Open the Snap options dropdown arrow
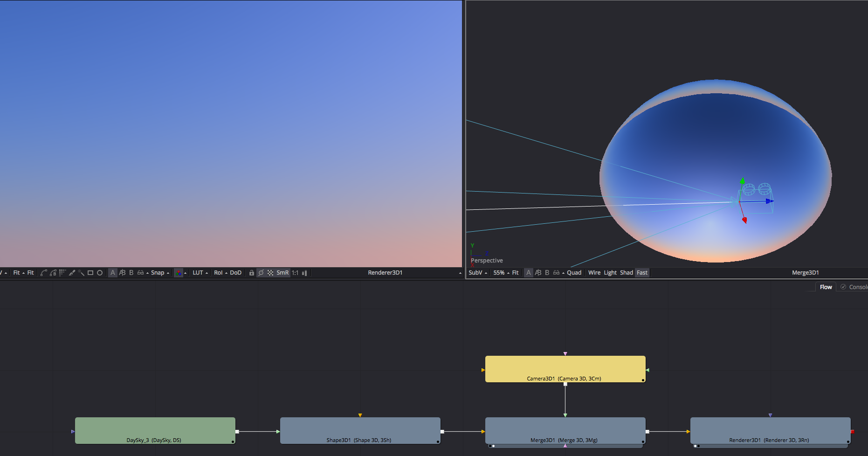The width and height of the screenshot is (868, 456). click(168, 273)
